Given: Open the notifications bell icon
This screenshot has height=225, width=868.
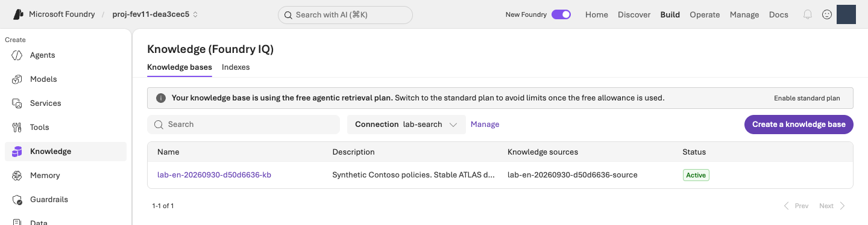Looking at the screenshot, I should tap(808, 14).
